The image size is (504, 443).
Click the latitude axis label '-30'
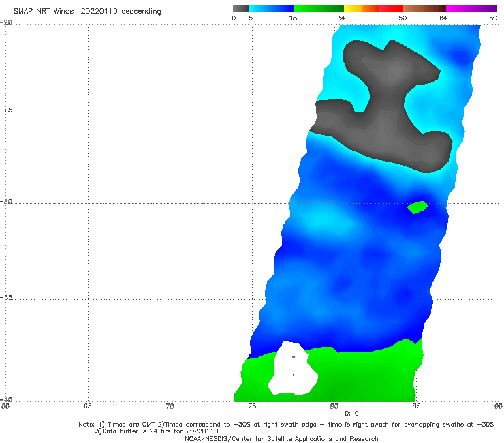pos(6,201)
